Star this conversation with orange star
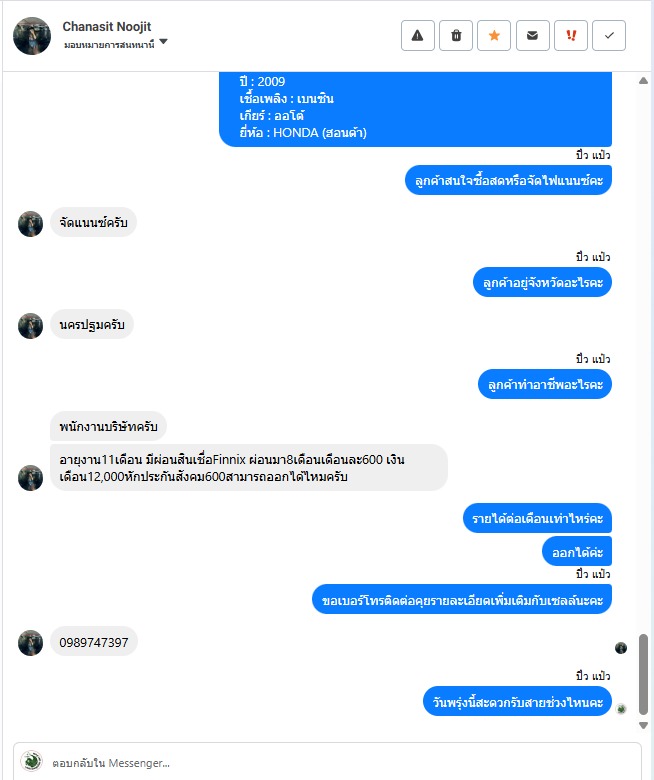 point(494,36)
